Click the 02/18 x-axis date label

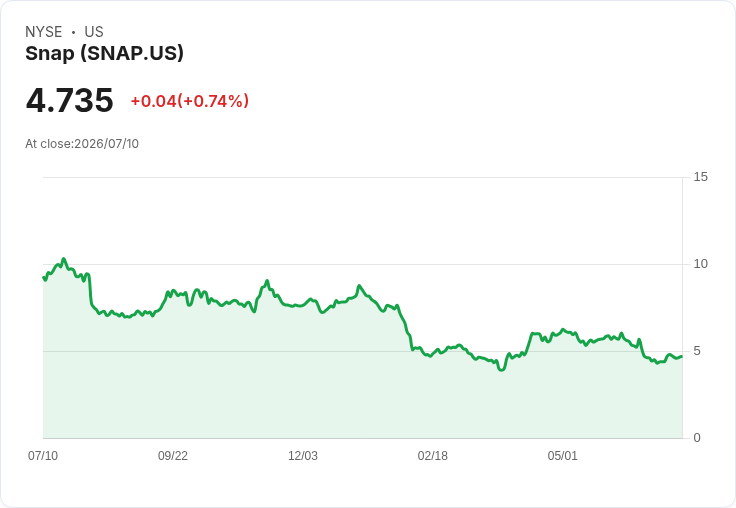(433, 455)
